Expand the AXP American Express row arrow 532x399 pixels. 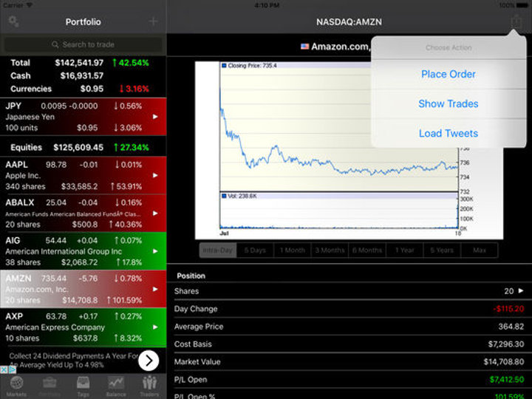click(x=155, y=327)
